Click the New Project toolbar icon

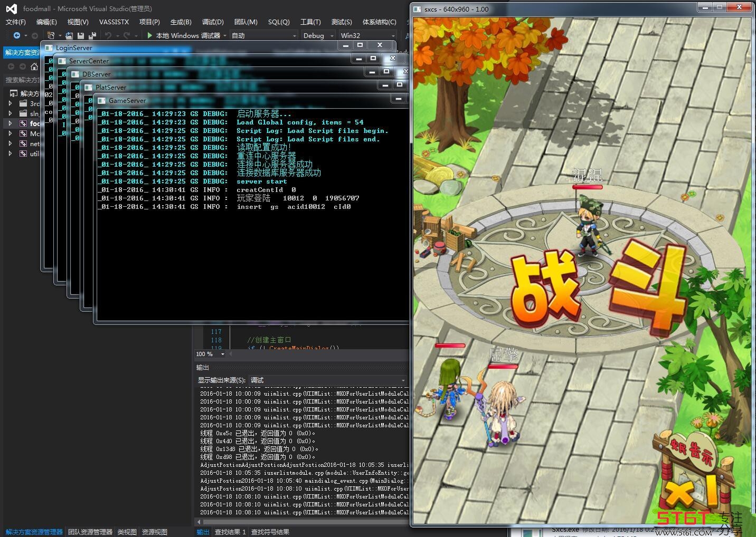point(51,35)
